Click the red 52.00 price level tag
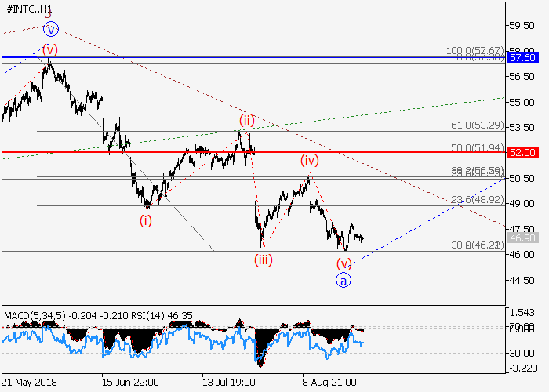549x392 pixels. (522, 152)
